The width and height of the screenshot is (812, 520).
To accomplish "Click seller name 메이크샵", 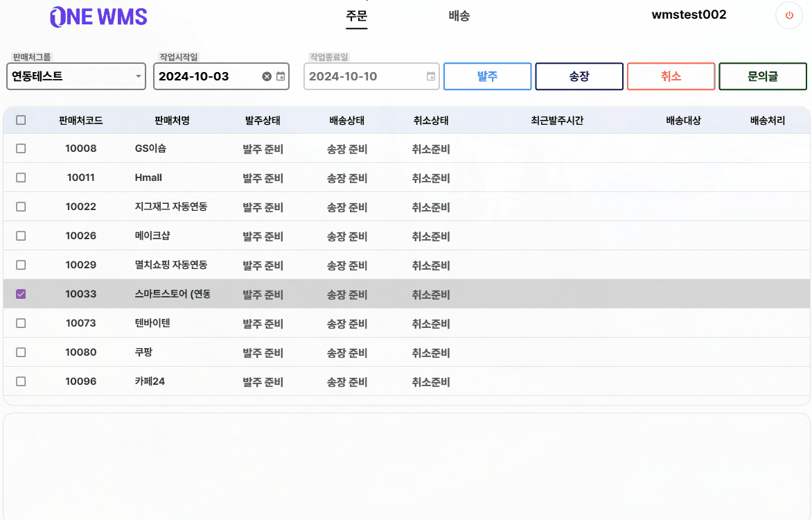I will [152, 235].
